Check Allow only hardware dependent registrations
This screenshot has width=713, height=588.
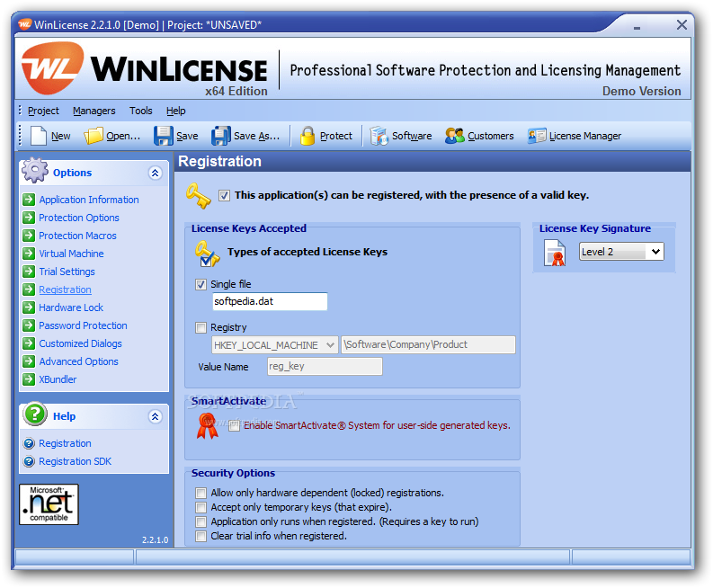coord(201,493)
